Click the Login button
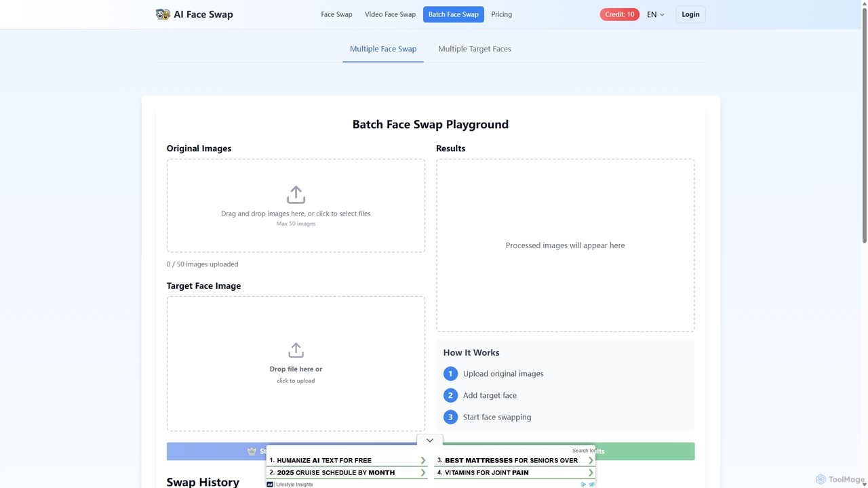This screenshot has height=488, width=868. click(x=690, y=14)
